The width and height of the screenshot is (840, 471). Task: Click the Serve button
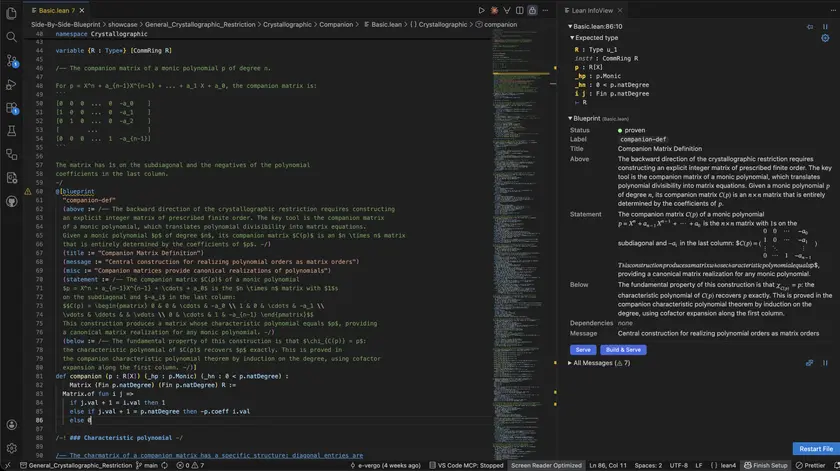(x=582, y=350)
